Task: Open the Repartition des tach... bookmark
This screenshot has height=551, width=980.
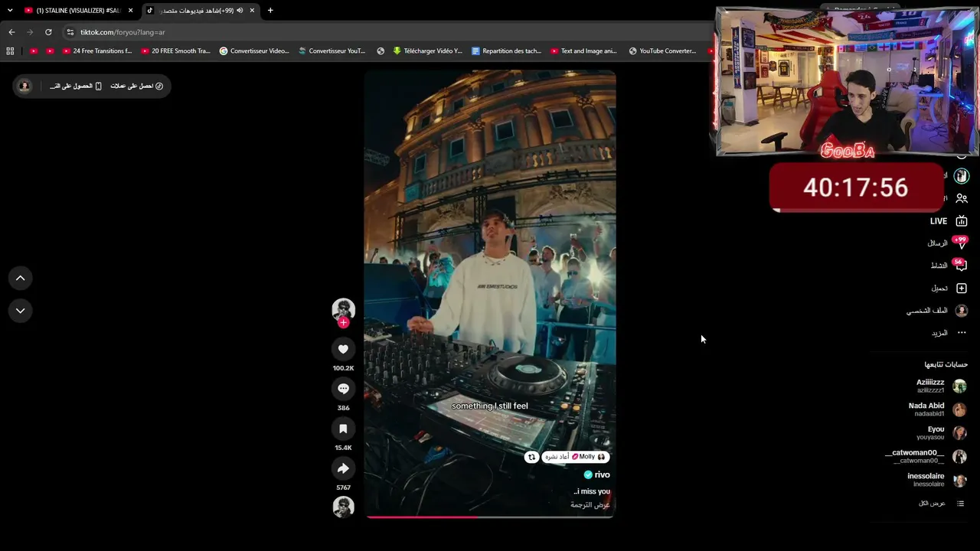Action: coord(507,51)
